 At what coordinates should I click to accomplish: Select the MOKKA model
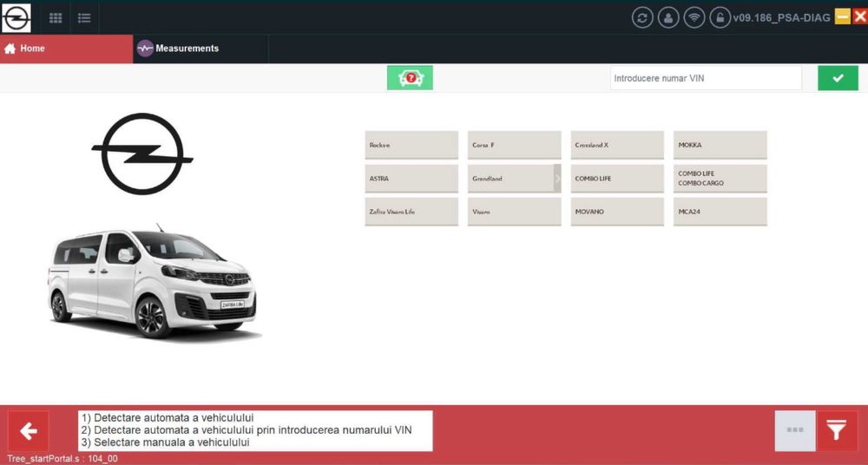[720, 145]
